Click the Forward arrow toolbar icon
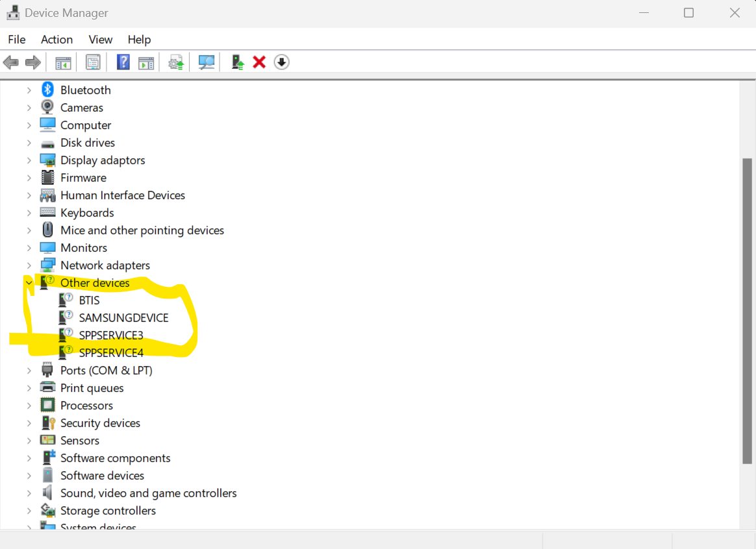Image resolution: width=756 pixels, height=549 pixels. [32, 62]
